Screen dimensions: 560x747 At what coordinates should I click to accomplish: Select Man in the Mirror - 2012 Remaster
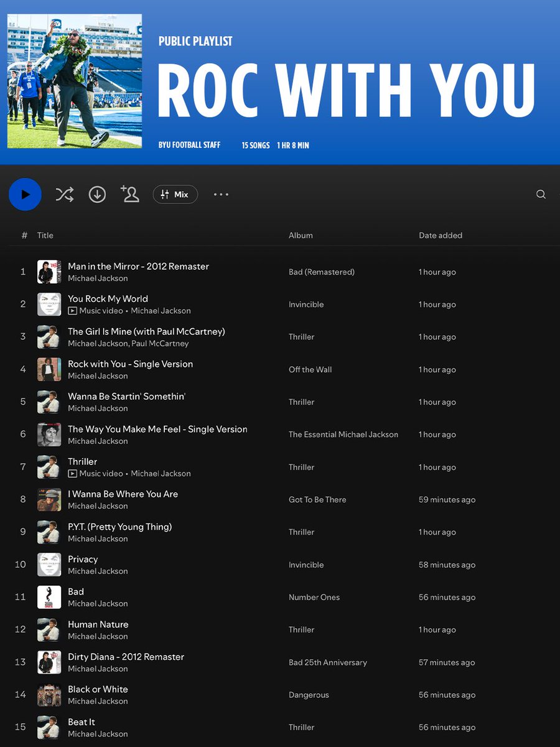click(x=138, y=266)
